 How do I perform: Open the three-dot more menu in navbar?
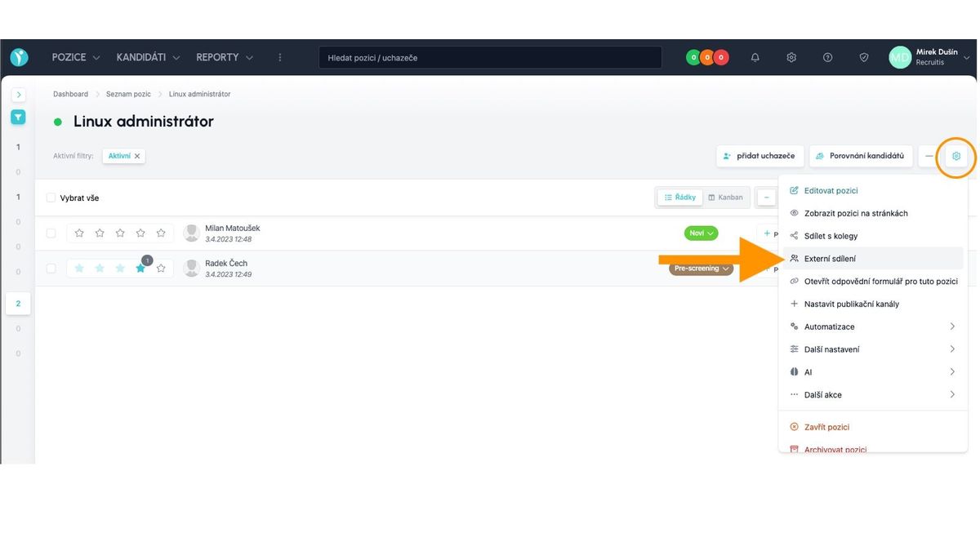pyautogui.click(x=280, y=57)
